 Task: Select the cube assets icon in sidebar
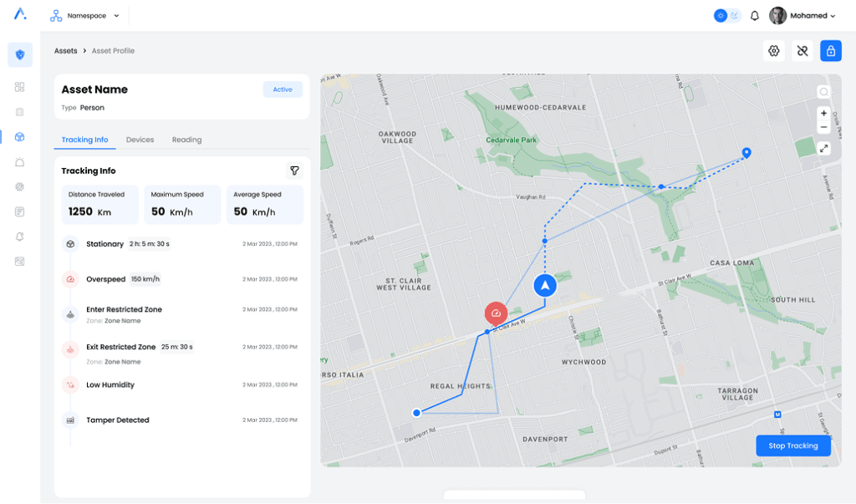20,136
